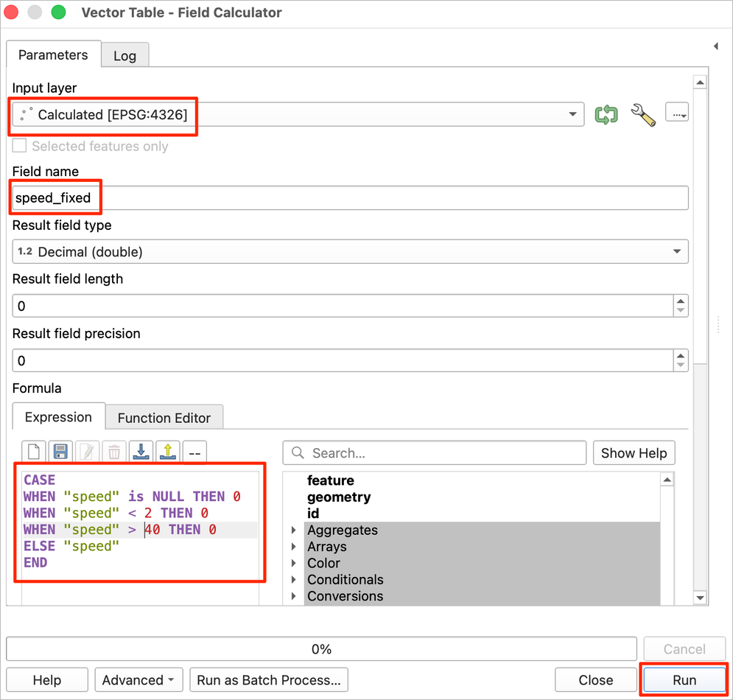Toggle the Selected features only checkbox
Viewport: 733px width, 700px height.
click(x=20, y=146)
